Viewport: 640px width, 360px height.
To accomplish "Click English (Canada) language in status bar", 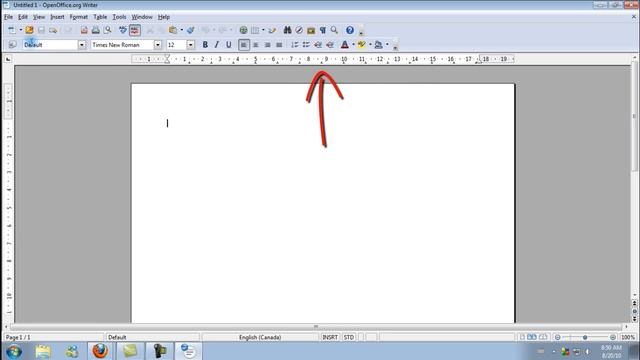I will click(260, 338).
